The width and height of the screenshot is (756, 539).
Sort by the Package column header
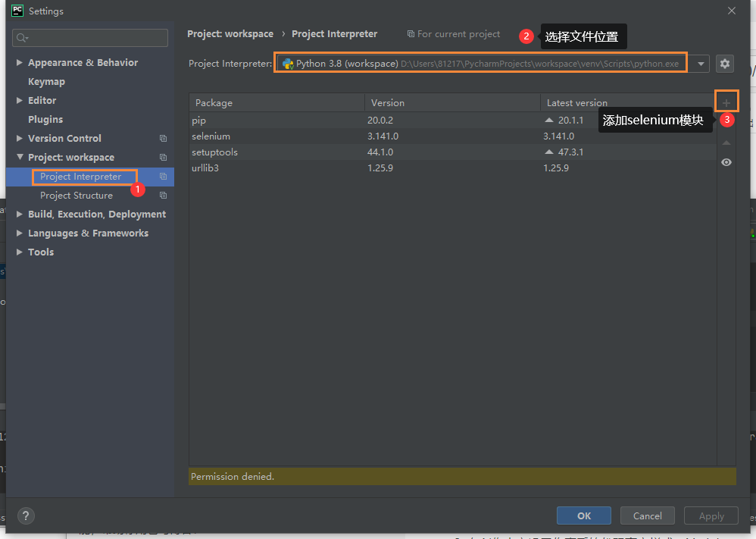click(x=276, y=103)
